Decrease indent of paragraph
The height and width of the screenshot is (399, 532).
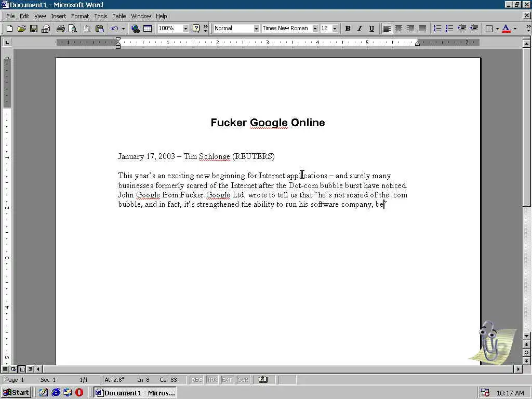[462, 29]
